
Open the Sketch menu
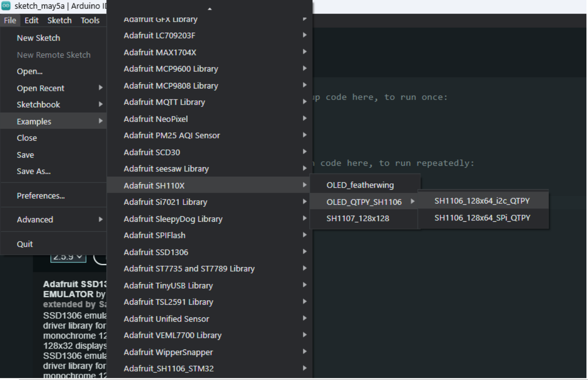point(59,20)
